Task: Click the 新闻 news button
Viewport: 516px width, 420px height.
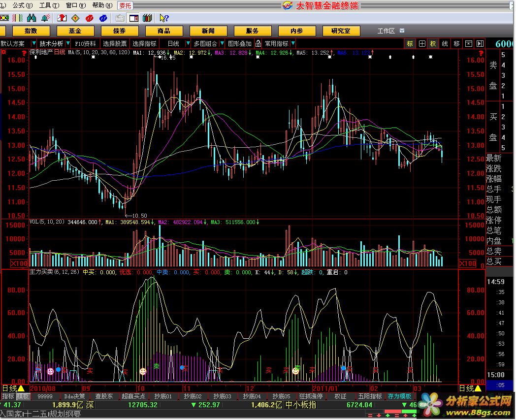Action: pyautogui.click(x=208, y=31)
